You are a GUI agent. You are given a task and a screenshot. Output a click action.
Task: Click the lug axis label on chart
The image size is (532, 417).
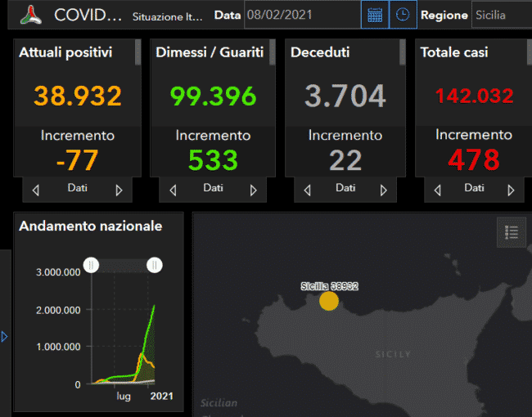pyautogui.click(x=124, y=397)
